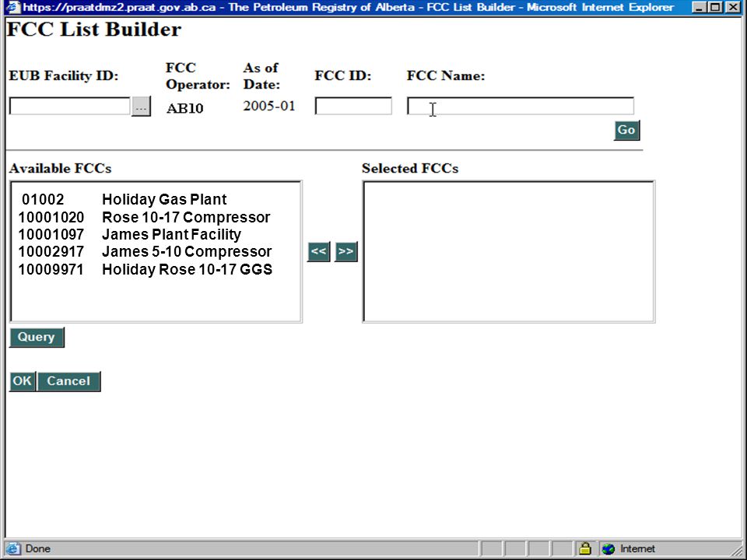The height and width of the screenshot is (560, 747).
Task: Click the Available FCCs heading
Action: tap(60, 169)
